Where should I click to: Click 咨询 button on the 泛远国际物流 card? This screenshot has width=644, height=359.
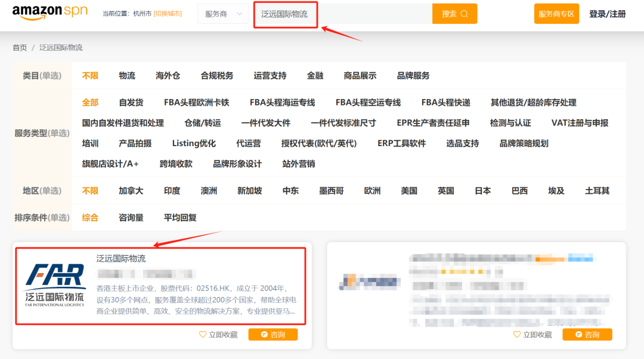point(273,335)
